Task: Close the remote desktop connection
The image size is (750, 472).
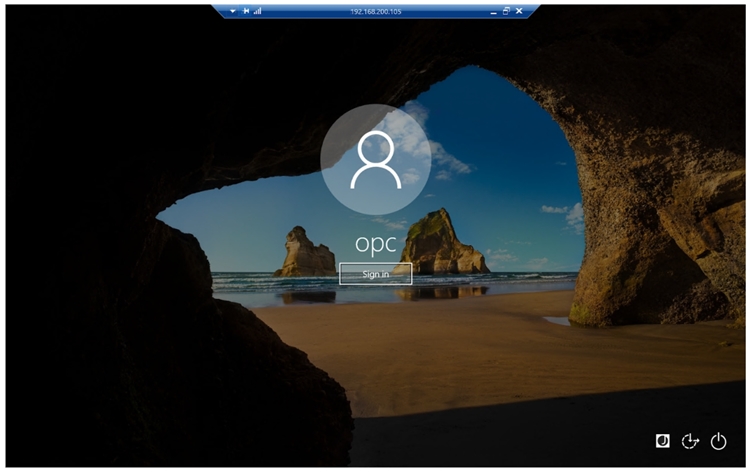Action: [x=519, y=10]
